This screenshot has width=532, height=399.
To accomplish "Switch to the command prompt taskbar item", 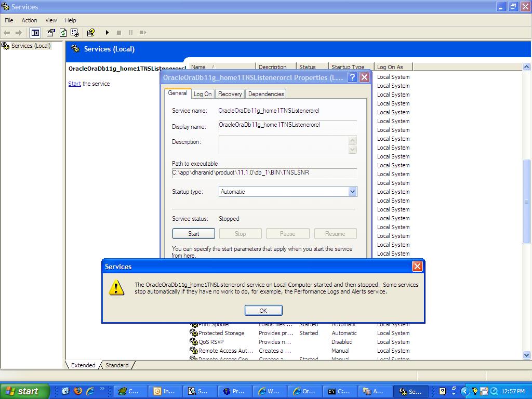I will [x=339, y=391].
